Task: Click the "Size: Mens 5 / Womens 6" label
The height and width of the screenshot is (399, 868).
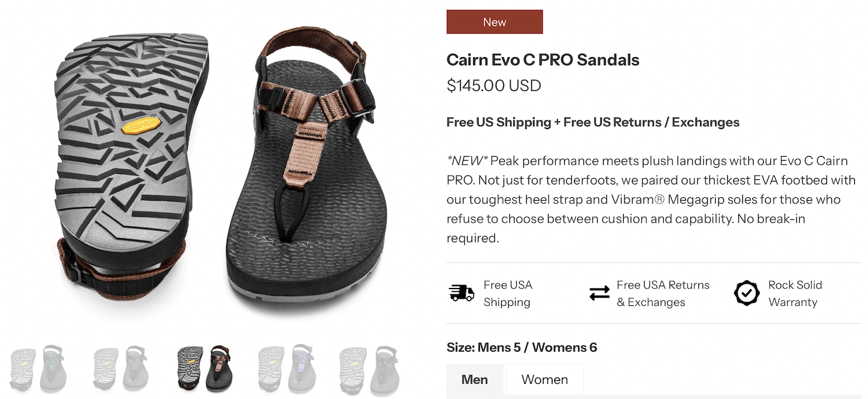Action: click(x=521, y=348)
